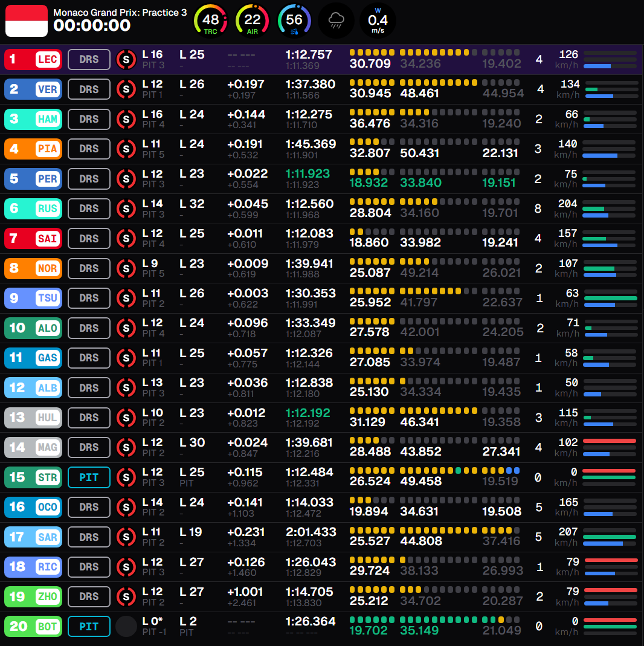Click RUS's speed reading 204 km/h

[x=567, y=208]
